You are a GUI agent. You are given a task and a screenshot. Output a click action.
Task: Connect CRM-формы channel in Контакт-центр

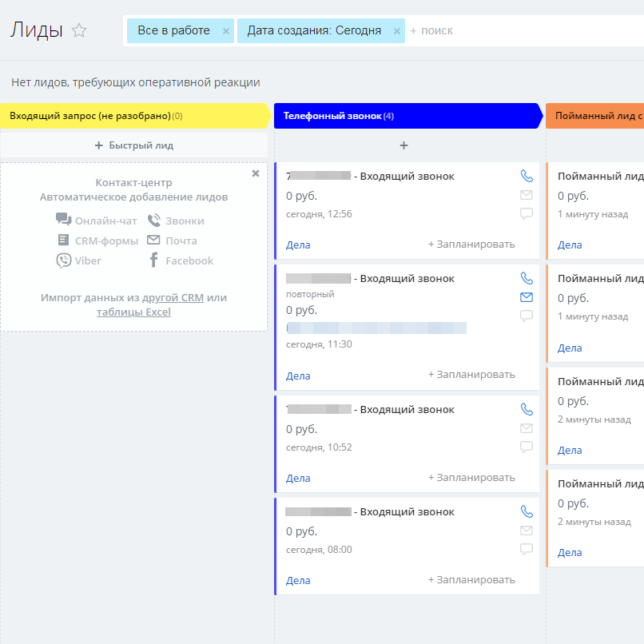click(x=97, y=241)
